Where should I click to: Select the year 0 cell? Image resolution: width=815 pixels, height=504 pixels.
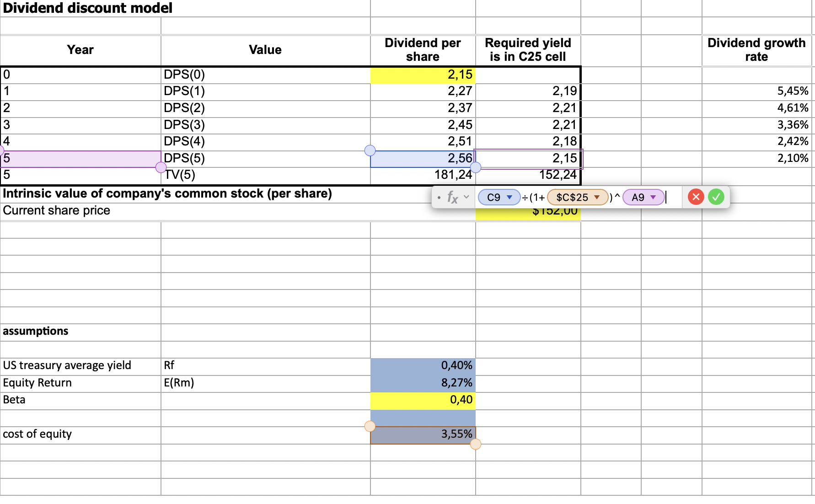pos(80,75)
